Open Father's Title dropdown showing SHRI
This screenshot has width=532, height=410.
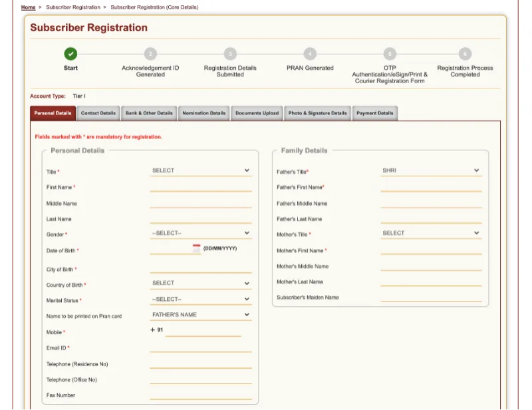coord(430,171)
